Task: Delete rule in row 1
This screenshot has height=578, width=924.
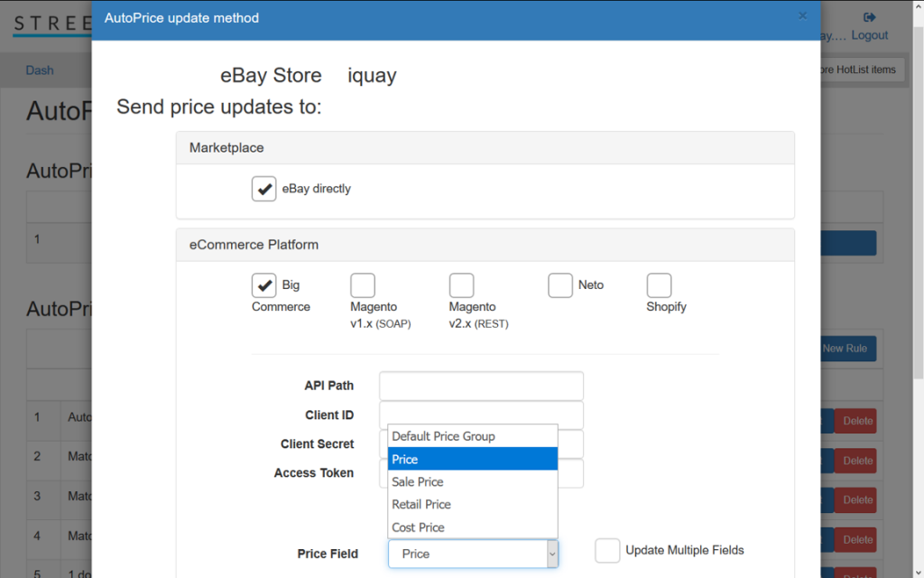Action: click(x=855, y=421)
